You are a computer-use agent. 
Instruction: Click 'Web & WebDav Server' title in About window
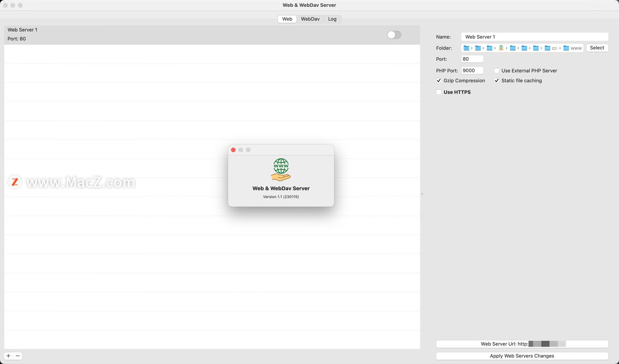pyautogui.click(x=281, y=188)
